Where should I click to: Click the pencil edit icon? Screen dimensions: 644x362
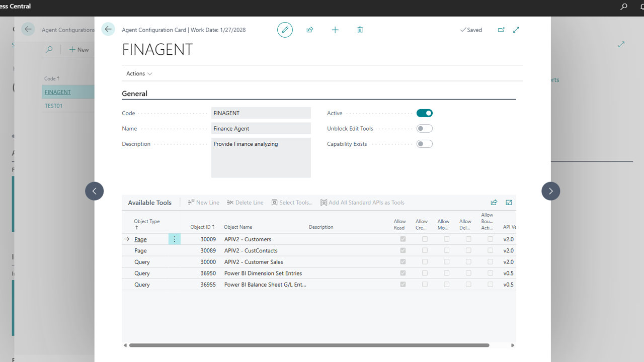(285, 30)
